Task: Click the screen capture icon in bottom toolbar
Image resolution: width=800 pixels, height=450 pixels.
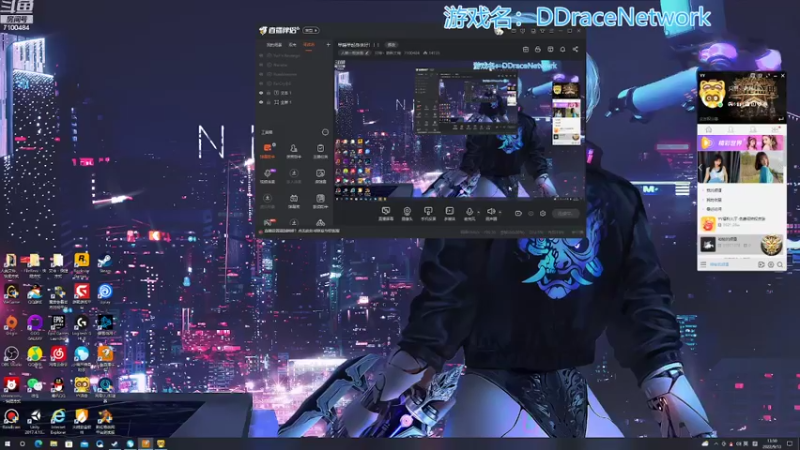Action: (386, 211)
